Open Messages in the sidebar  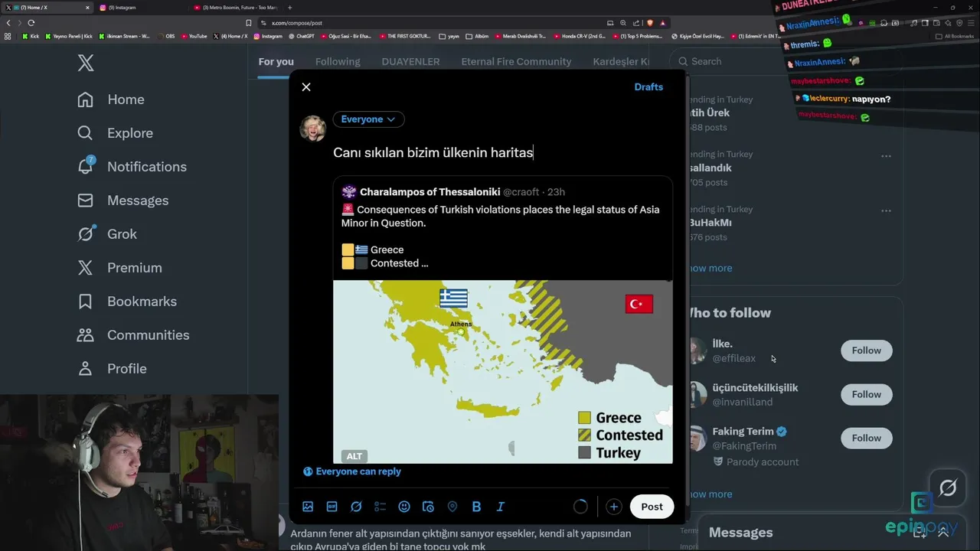point(123,201)
